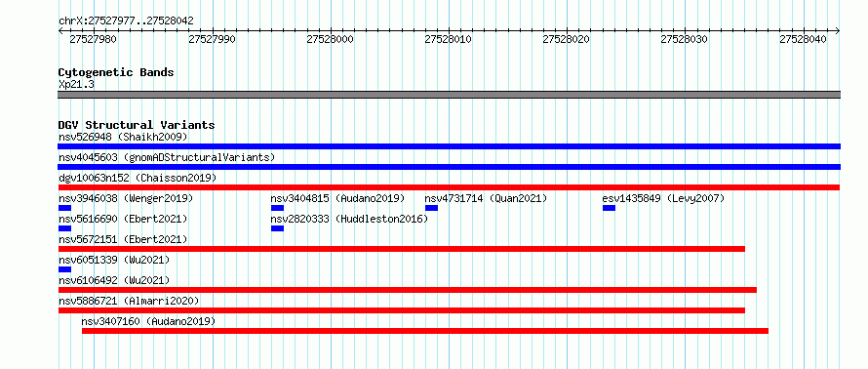Viewport: 868px width, 369px height.
Task: Open the nsv3946038 (Wenger2019) label
Action: [x=126, y=198]
